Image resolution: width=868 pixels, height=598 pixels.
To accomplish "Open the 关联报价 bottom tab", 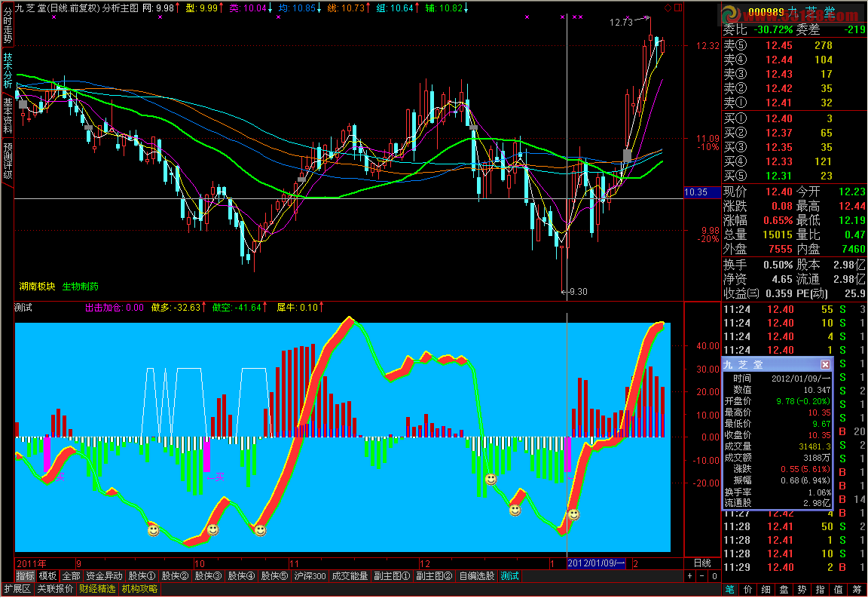I will coord(55,589).
